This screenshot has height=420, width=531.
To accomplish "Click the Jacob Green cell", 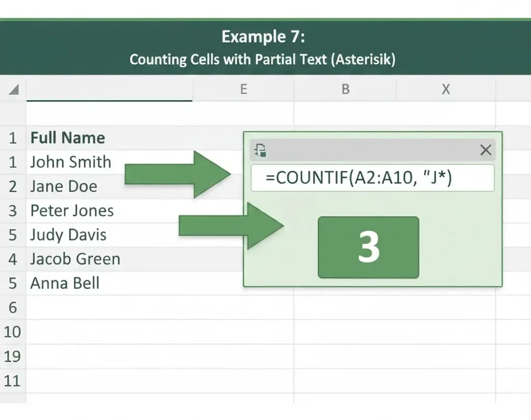I will 75,259.
